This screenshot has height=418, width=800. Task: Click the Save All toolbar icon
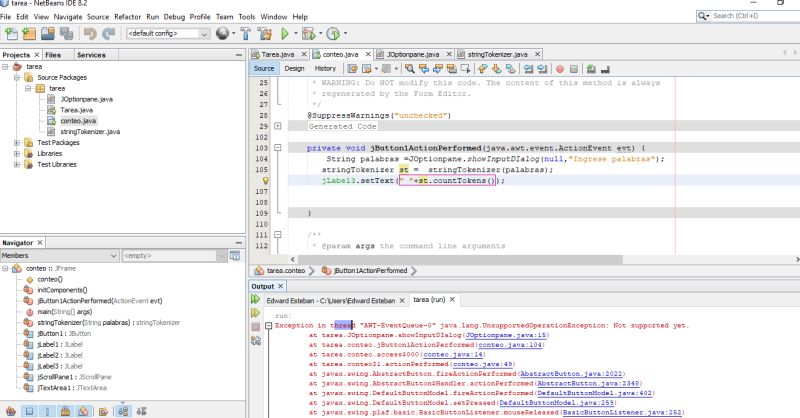pyautogui.click(x=66, y=34)
